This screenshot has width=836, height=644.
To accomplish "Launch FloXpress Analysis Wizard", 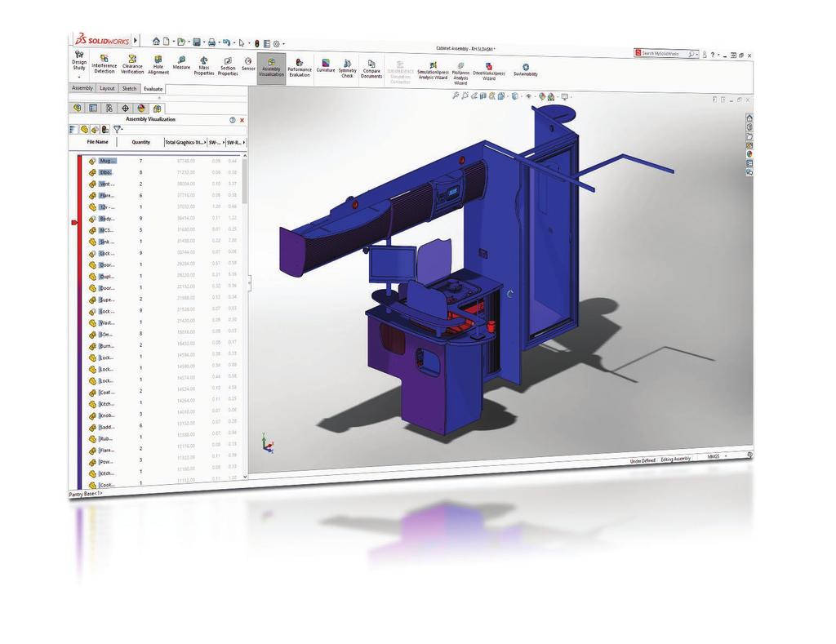I will point(460,73).
